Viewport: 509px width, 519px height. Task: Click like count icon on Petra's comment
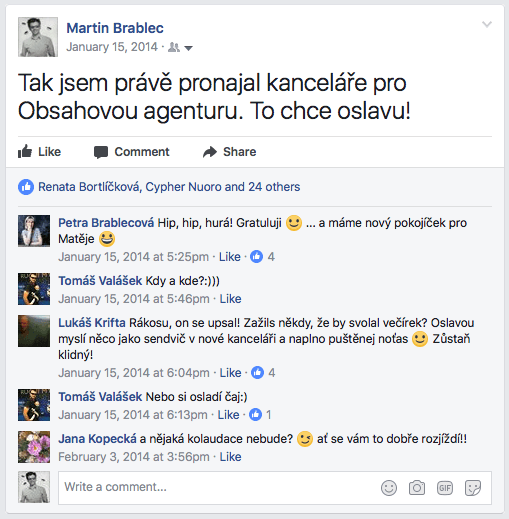(x=256, y=257)
